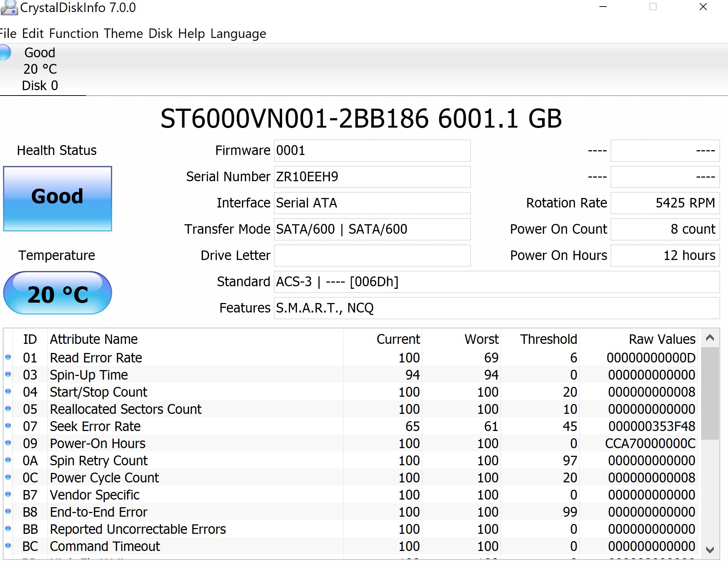Select the Power-On Hours attribute row
Viewport: 728px width, 563px height.
pyautogui.click(x=351, y=443)
